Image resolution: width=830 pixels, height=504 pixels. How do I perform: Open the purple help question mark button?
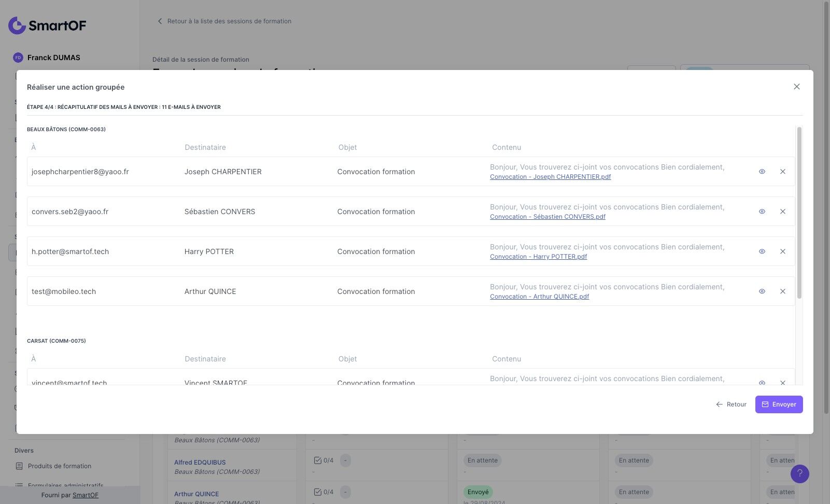coord(799,473)
